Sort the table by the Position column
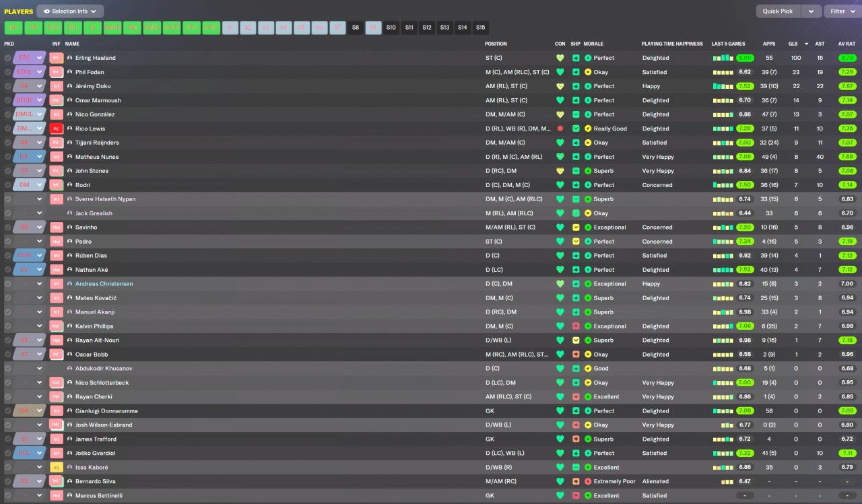This screenshot has height=504, width=862. point(496,44)
